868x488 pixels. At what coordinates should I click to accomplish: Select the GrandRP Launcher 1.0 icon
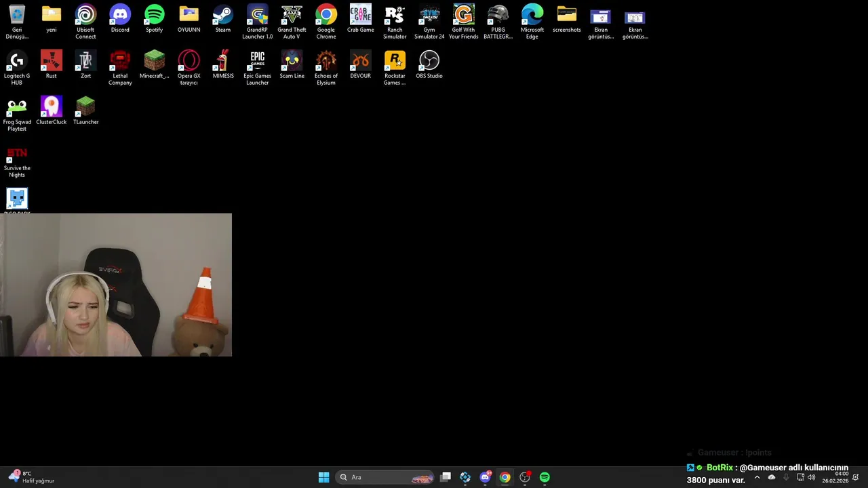coord(257,22)
